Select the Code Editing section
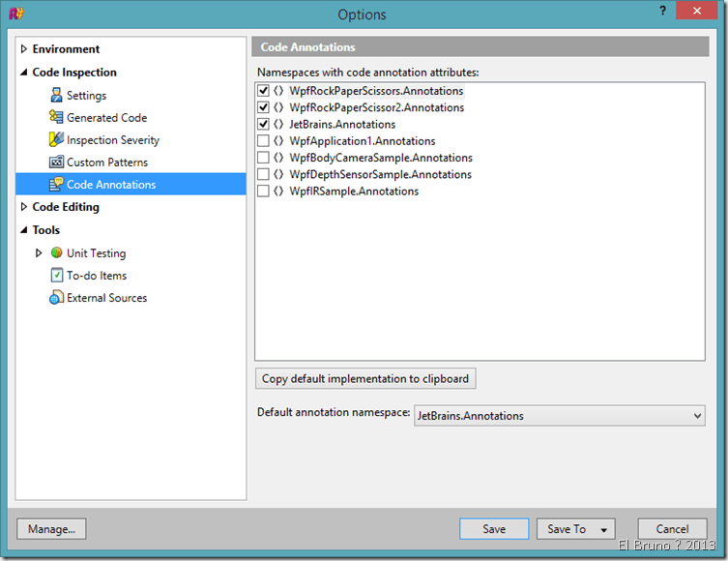Image resolution: width=728 pixels, height=561 pixels. [66, 207]
